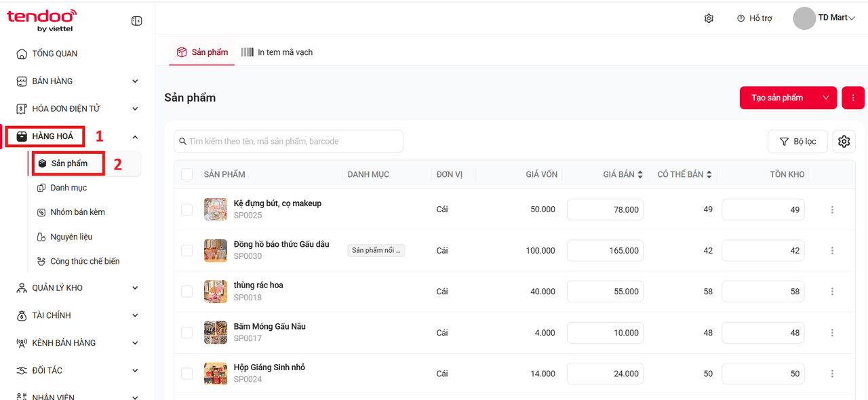Open product thùng rác hoa
The height and width of the screenshot is (400, 868).
coord(258,285)
